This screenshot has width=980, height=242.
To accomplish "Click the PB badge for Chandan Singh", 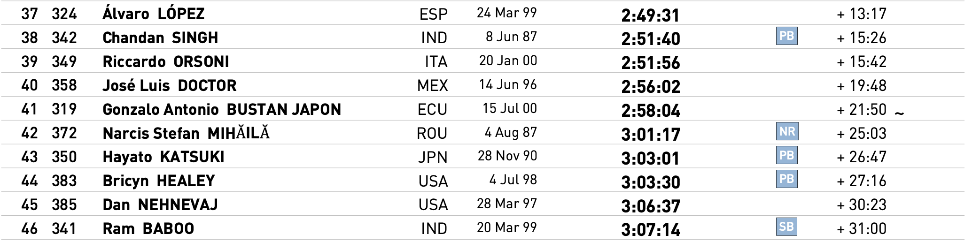I will point(786,37).
